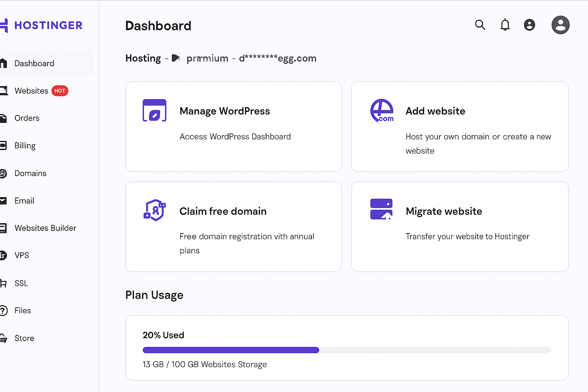Click Transfer your website to Hostinger text
Image resolution: width=588 pixels, height=392 pixels.
[467, 237]
